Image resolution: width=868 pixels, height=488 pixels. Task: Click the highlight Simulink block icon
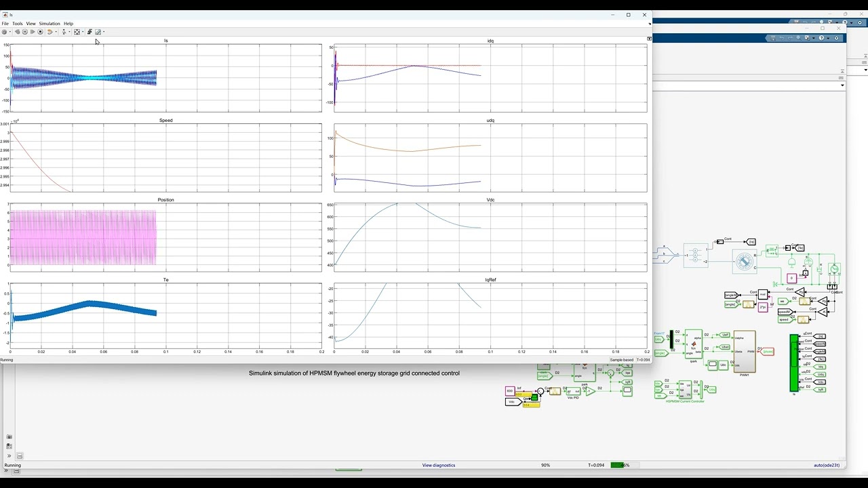pos(50,32)
